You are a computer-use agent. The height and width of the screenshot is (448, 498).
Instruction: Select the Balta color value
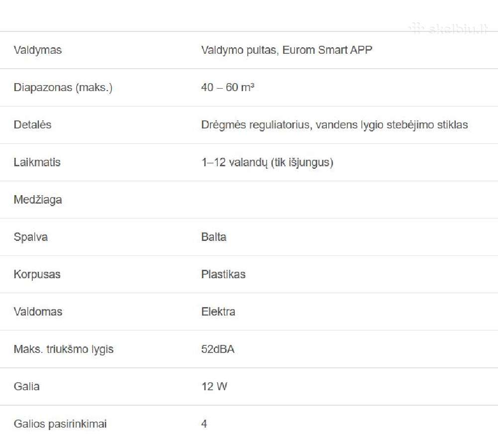[214, 237]
